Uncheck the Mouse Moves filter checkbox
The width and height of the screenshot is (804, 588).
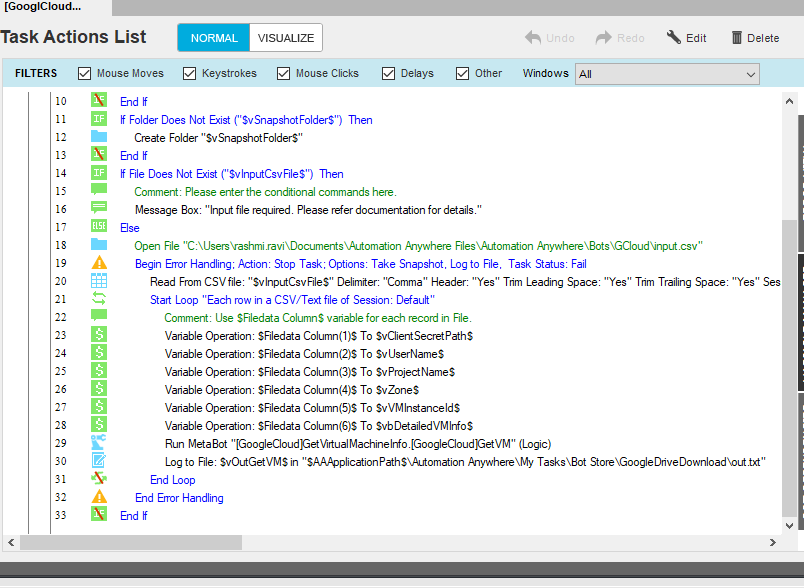coord(85,73)
